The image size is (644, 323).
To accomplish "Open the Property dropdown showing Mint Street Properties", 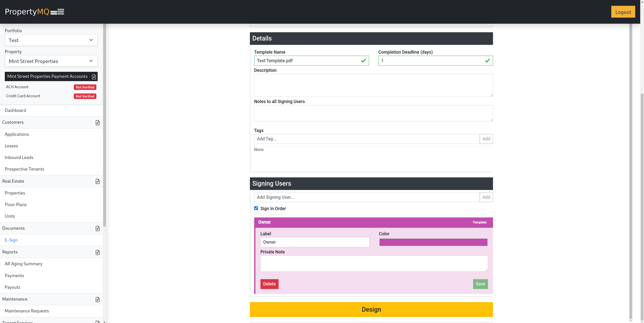I will [x=51, y=61].
